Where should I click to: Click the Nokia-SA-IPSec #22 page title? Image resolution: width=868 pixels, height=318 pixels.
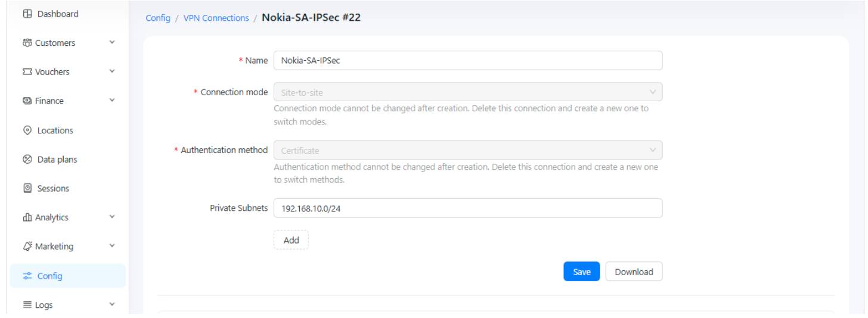(311, 18)
